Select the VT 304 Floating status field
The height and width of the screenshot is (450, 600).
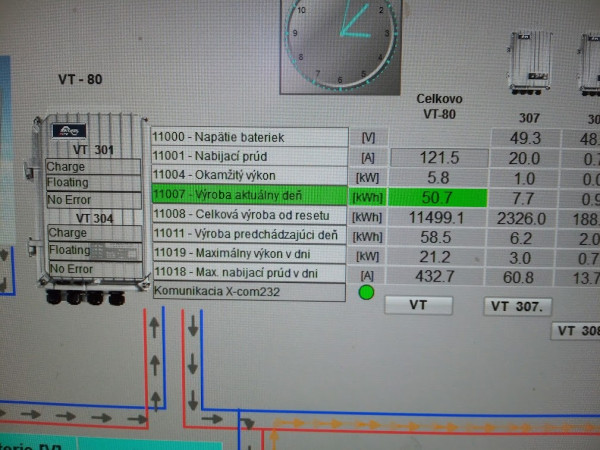tap(95, 251)
